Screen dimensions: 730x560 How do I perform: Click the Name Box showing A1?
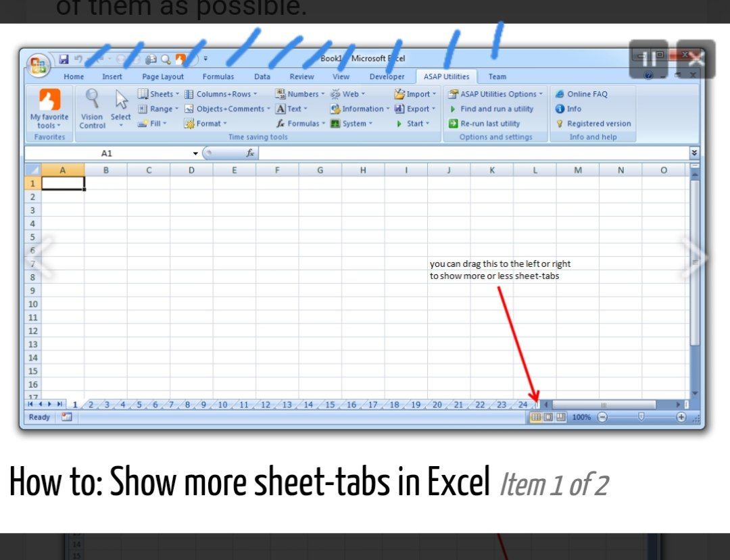pyautogui.click(x=107, y=153)
